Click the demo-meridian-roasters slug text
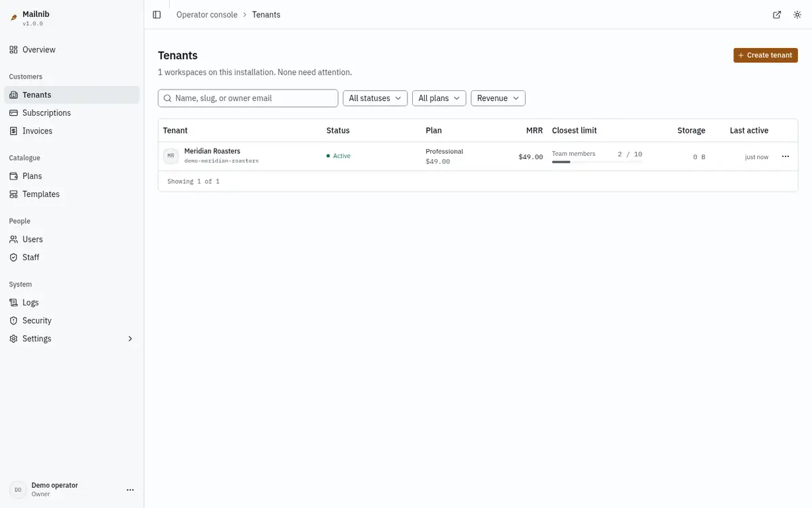This screenshot has width=812, height=508. point(221,161)
